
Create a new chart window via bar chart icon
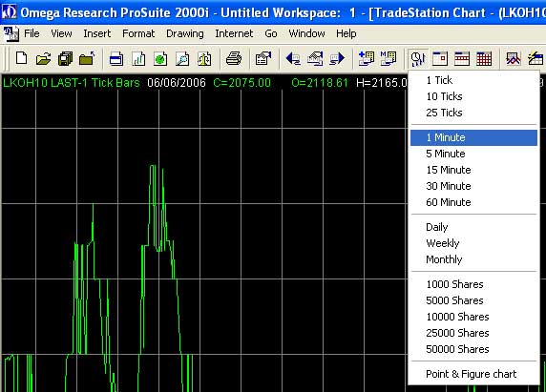coord(138,58)
